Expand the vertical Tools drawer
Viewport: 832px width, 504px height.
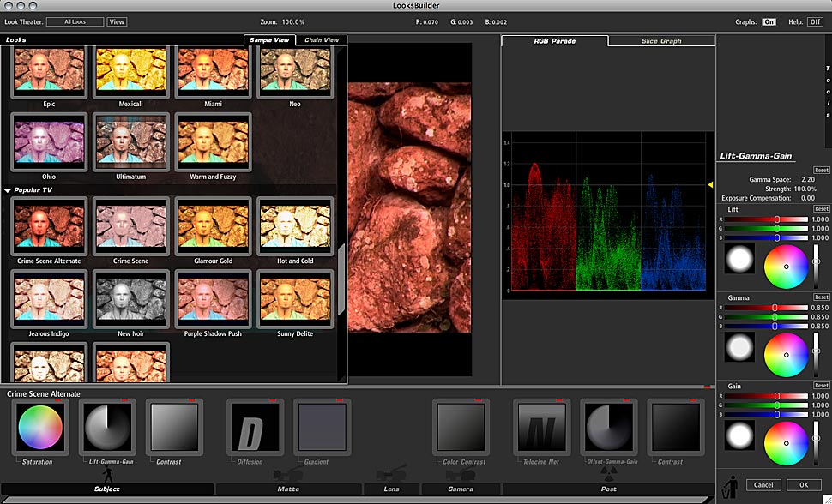point(828,90)
